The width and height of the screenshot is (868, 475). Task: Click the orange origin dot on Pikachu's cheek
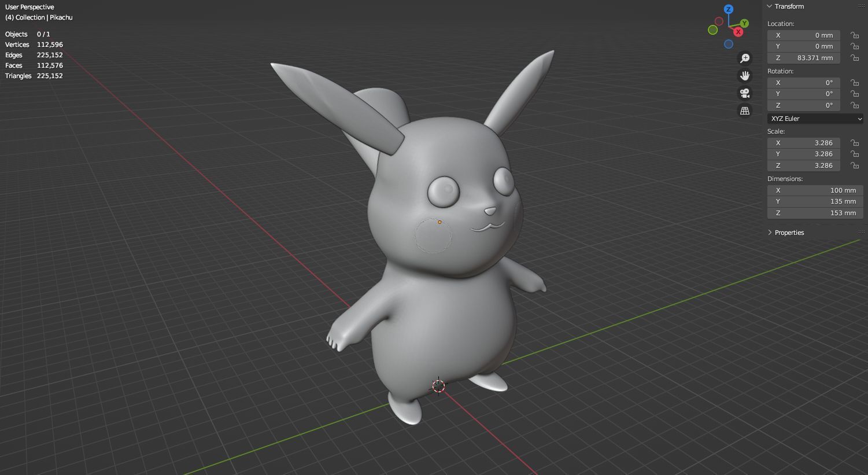point(439,222)
